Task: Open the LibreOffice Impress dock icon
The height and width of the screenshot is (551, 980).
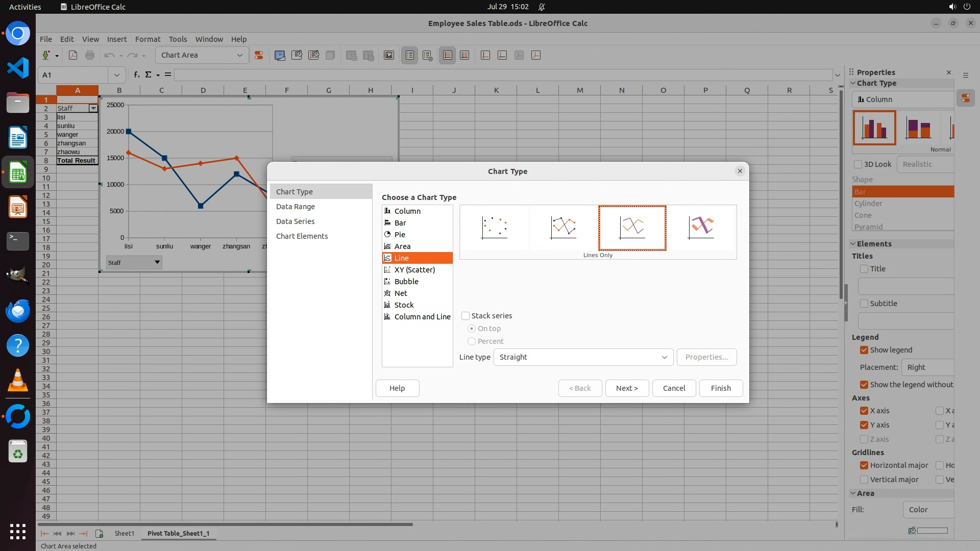Action: pyautogui.click(x=18, y=208)
